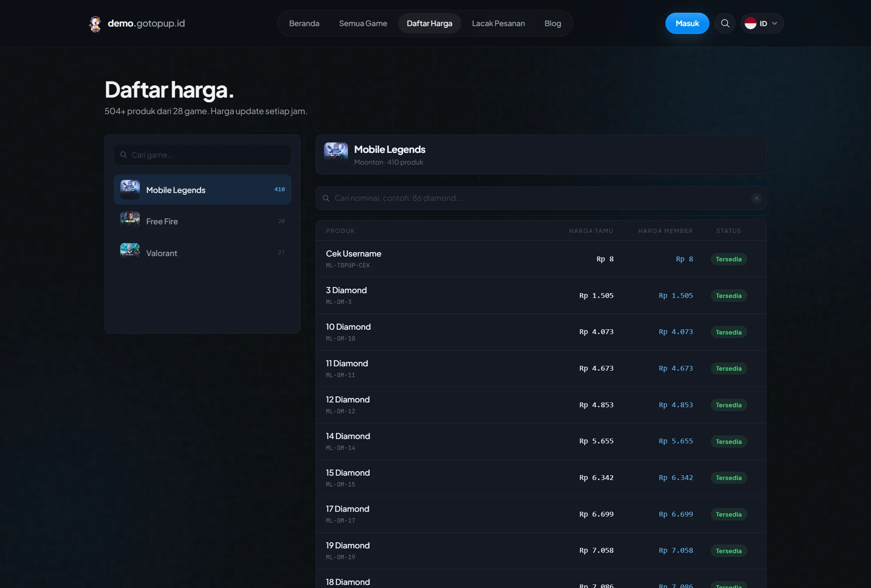
Task: Click member price Rp 4.073
Action: coord(675,332)
